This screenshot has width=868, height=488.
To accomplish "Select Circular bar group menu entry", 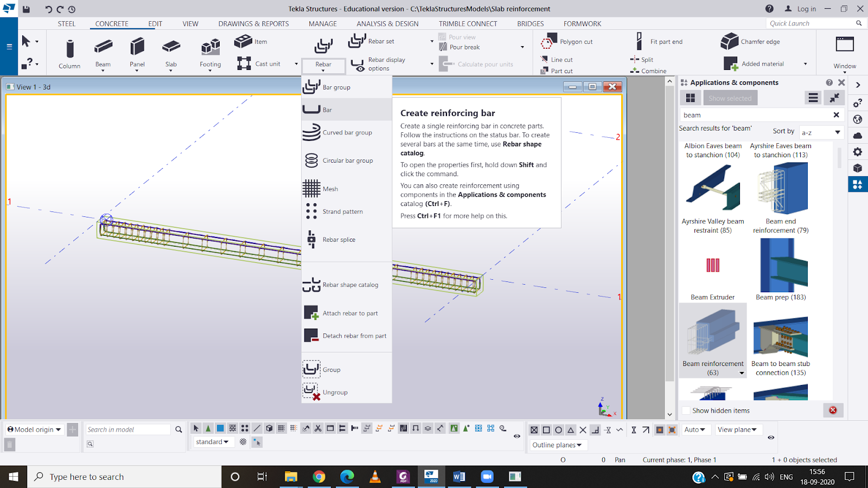I will (x=347, y=160).
